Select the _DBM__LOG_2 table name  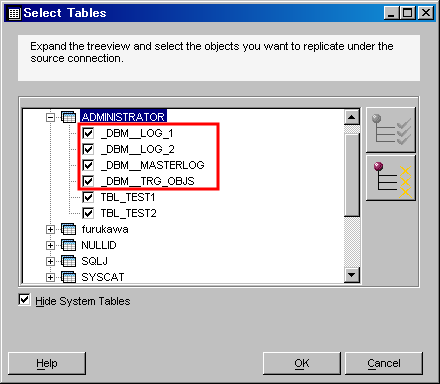pyautogui.click(x=138, y=149)
